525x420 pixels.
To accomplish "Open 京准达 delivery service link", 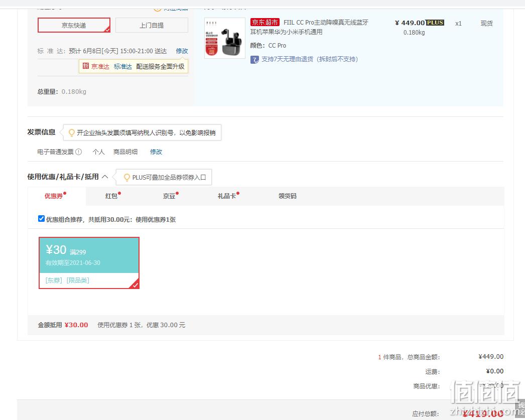I will pyautogui.click(x=100, y=66).
